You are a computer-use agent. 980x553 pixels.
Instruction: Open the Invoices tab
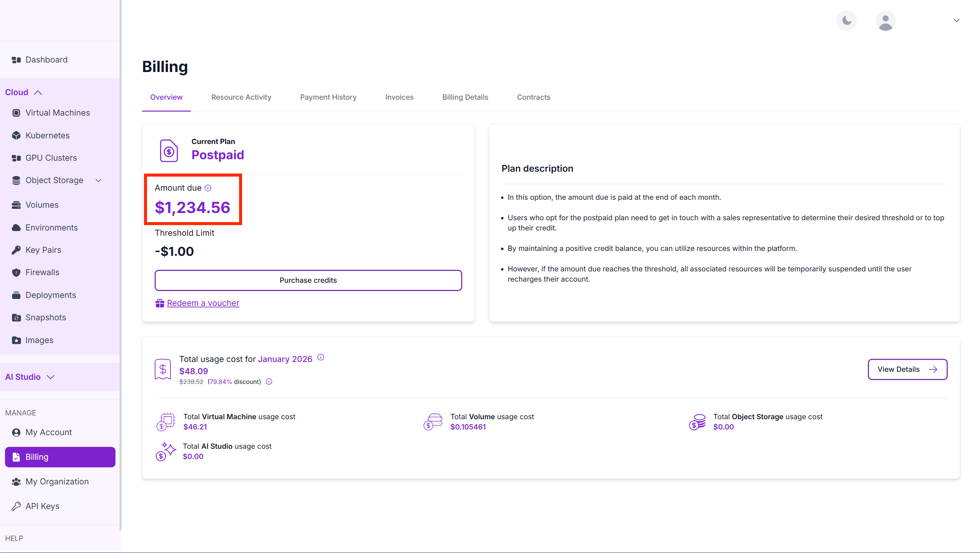[399, 97]
